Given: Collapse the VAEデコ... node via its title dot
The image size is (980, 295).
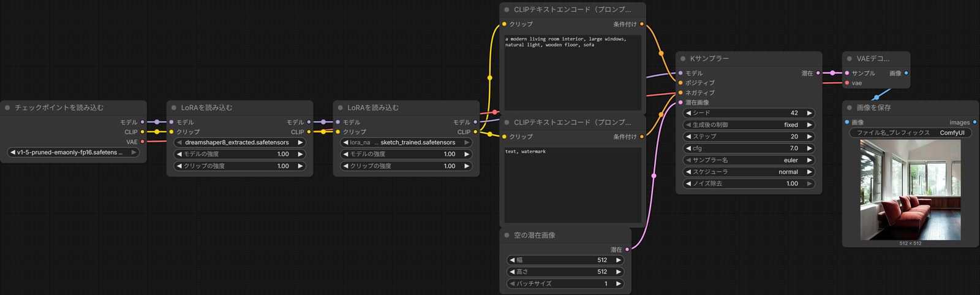Looking at the screenshot, I should tap(850, 59).
